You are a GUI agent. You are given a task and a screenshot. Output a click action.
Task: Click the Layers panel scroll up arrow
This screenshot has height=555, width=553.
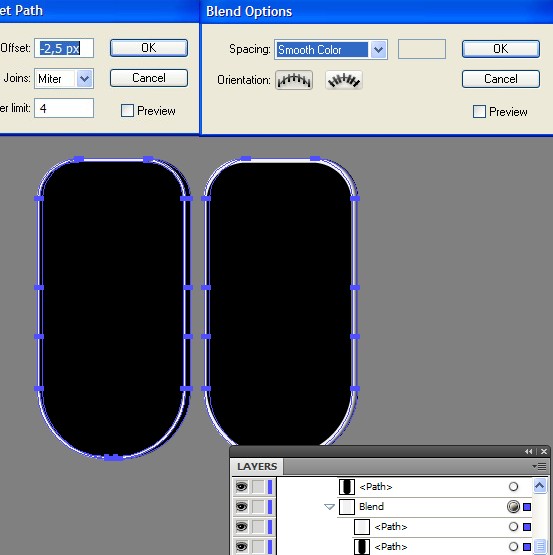(539, 486)
